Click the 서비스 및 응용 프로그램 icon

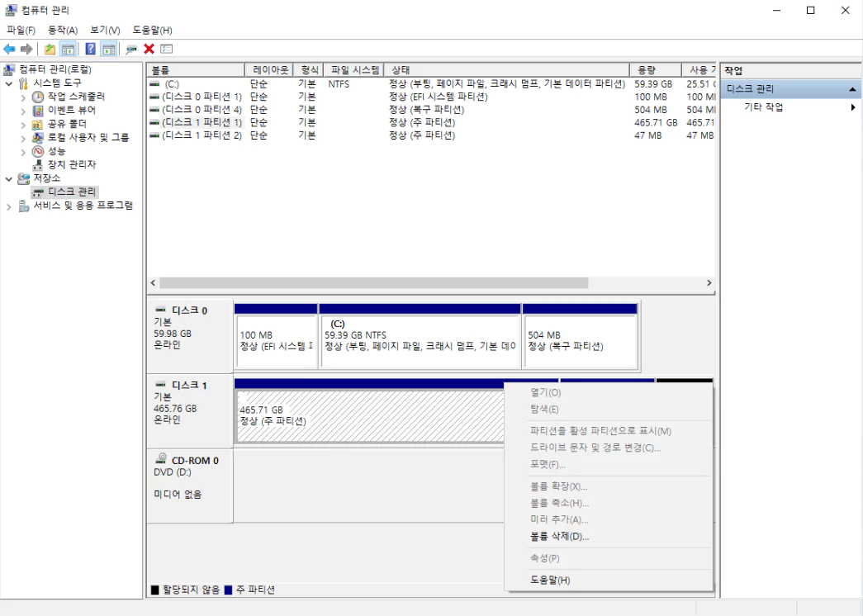pyautogui.click(x=24, y=206)
